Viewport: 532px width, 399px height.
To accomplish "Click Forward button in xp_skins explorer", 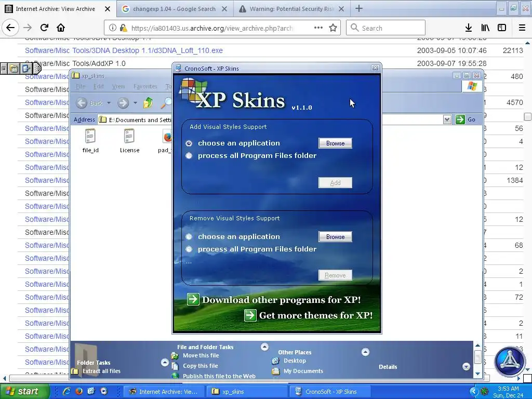I will coord(123,103).
